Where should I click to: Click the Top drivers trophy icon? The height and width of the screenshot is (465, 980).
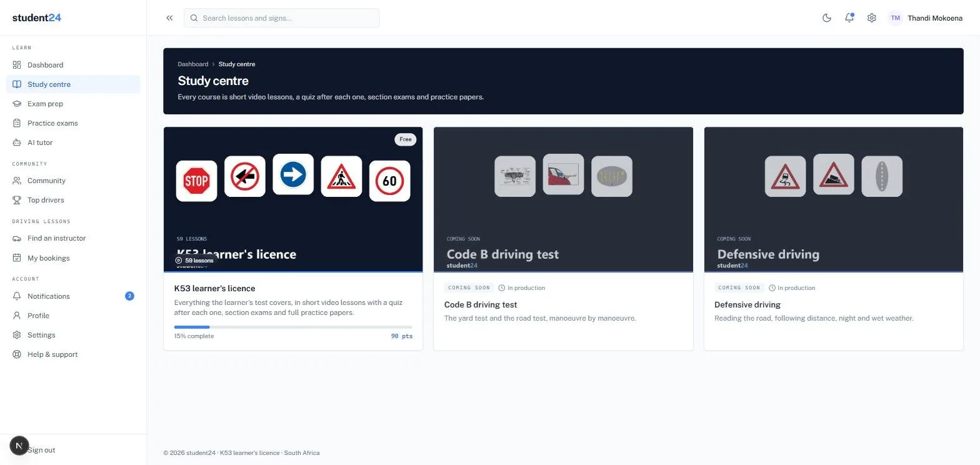click(x=17, y=200)
